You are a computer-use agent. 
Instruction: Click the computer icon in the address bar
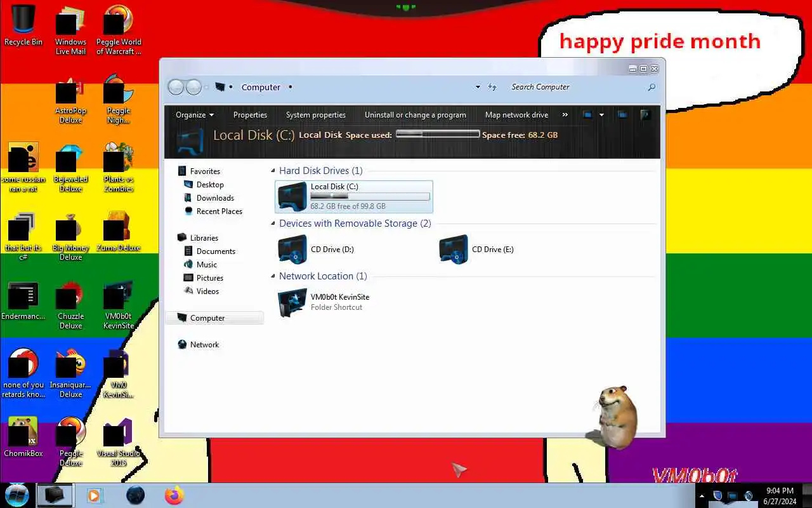click(x=220, y=87)
